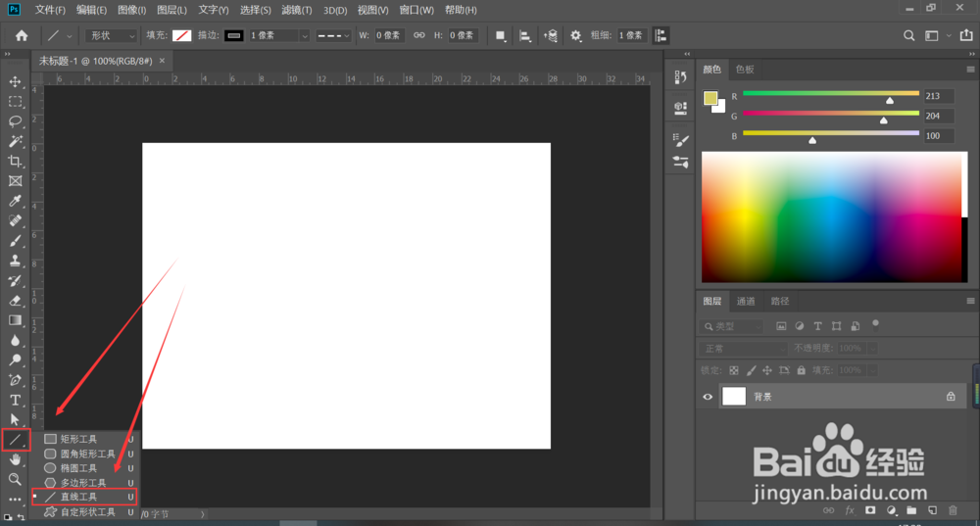Screen dimensions: 980x526
Task: Click the share icon at top right
Action: (x=966, y=35)
